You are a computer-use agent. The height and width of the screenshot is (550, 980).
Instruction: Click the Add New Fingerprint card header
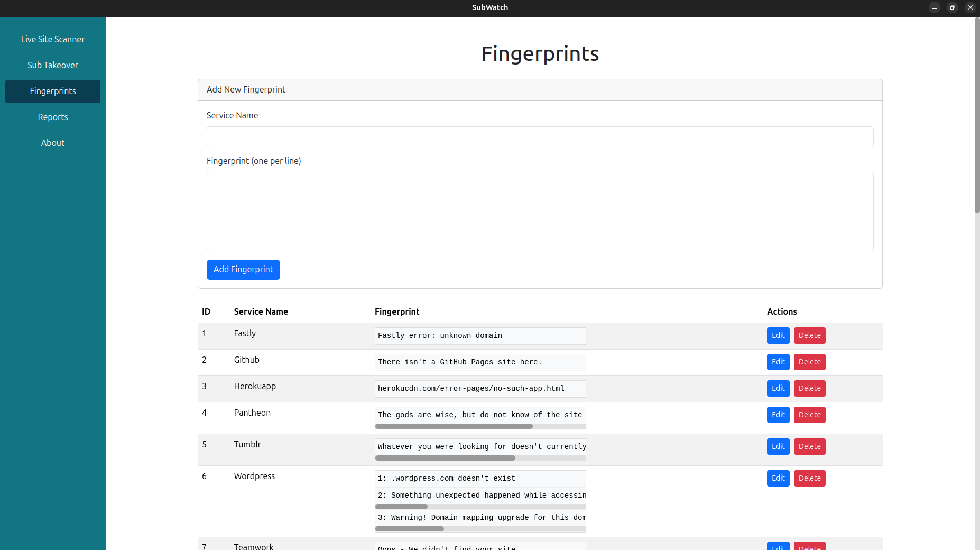(540, 90)
